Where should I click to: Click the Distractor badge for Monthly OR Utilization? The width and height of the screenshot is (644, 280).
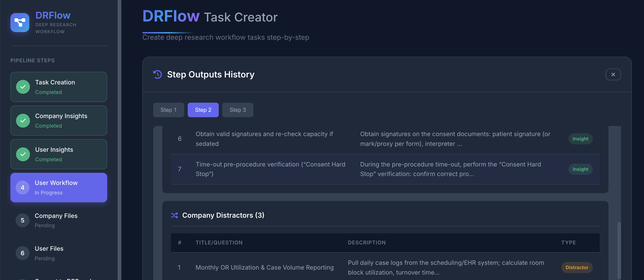[577, 267]
